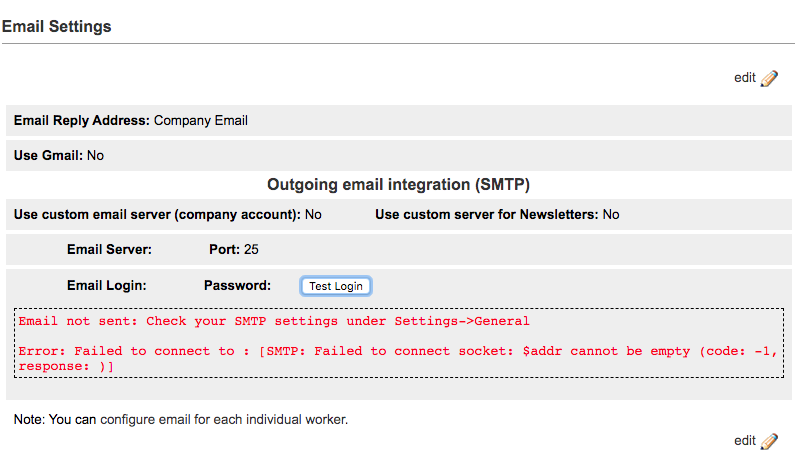Click the top pencil edit icon

click(769, 78)
